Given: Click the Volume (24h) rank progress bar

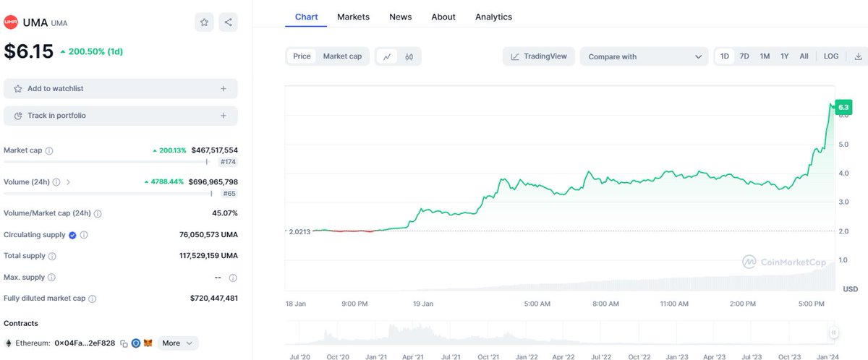Looking at the screenshot, I should (108, 193).
